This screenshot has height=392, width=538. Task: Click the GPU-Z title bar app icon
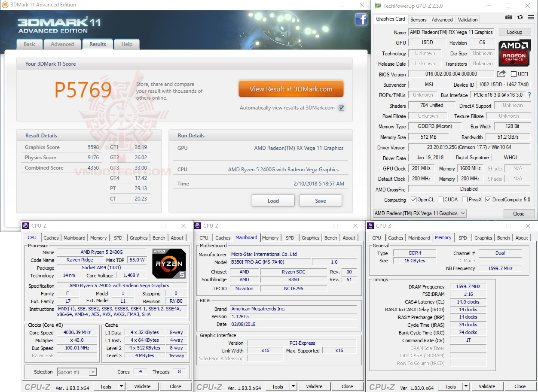(378, 6)
